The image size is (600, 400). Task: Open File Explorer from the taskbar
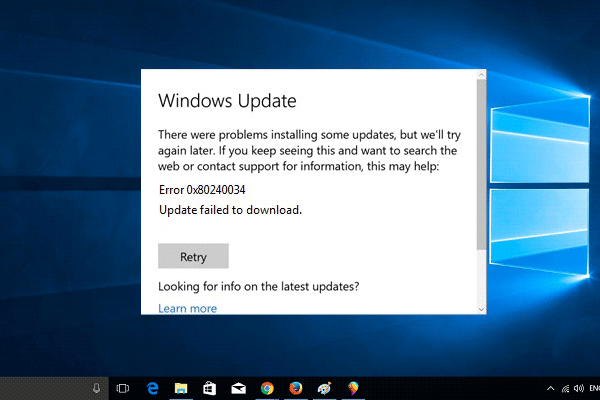tap(182, 387)
